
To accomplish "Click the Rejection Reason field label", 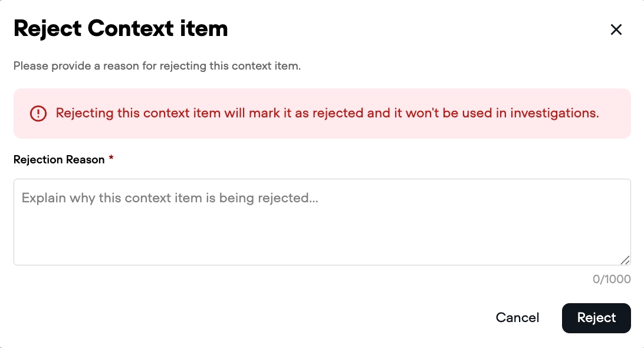I will point(59,160).
